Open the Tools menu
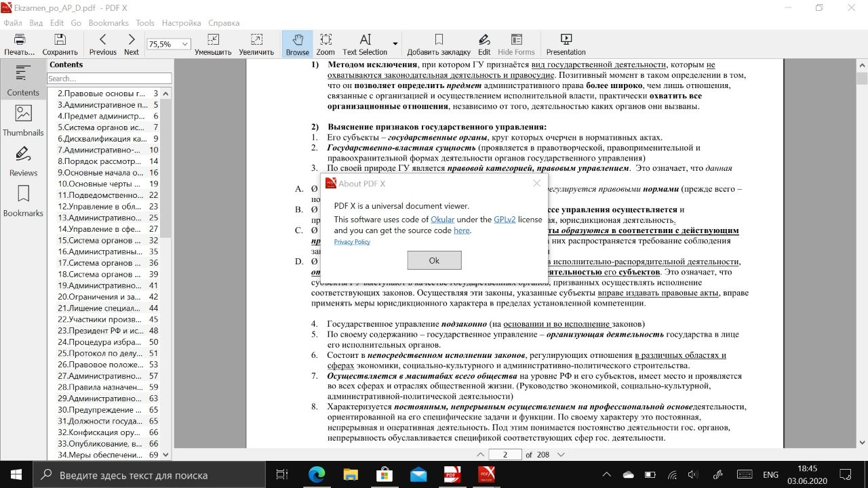The image size is (868, 488). 145,22
